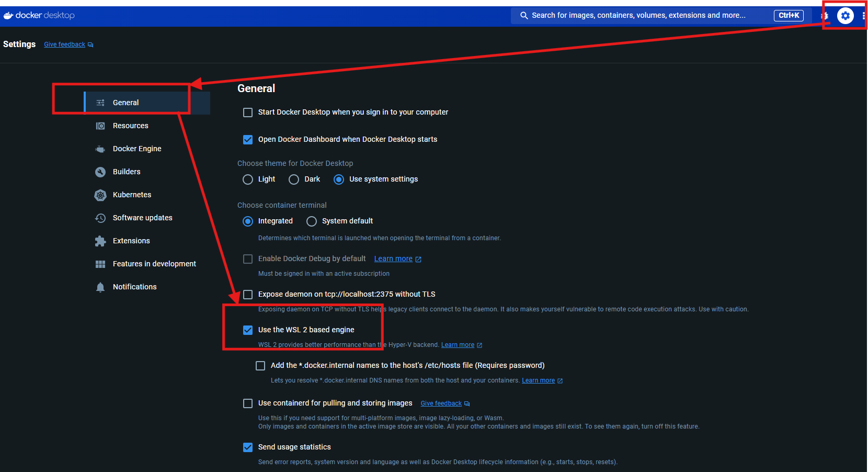
Task: Click external link icon after WSL 2 Learn more
Action: coord(479,345)
